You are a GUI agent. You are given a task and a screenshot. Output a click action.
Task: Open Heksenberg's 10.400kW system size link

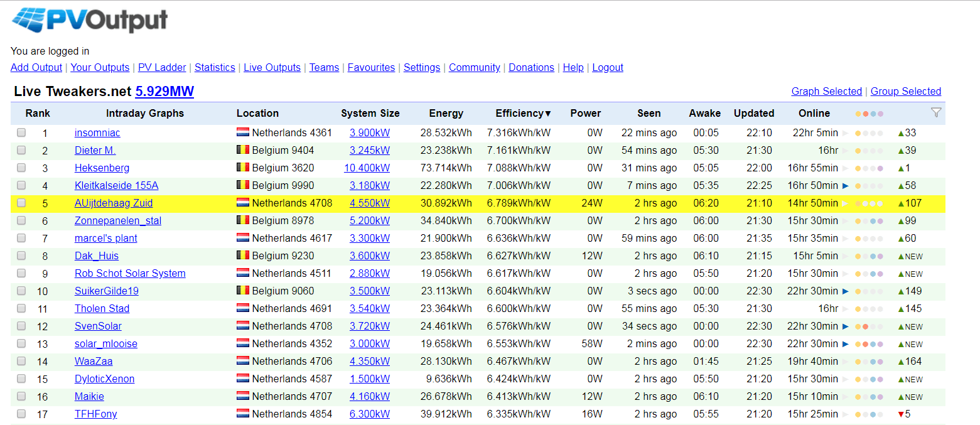[367, 168]
